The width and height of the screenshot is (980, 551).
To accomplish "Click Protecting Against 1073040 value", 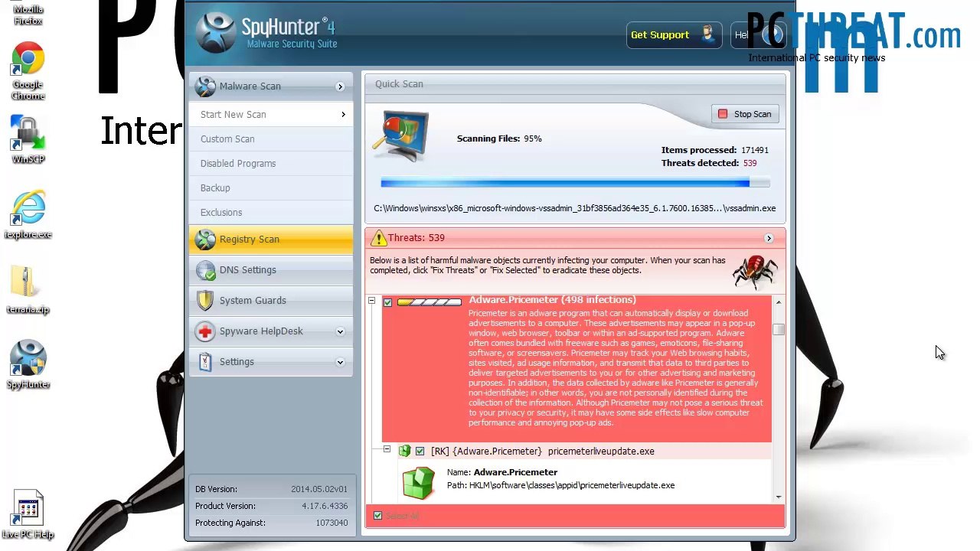I will click(332, 523).
